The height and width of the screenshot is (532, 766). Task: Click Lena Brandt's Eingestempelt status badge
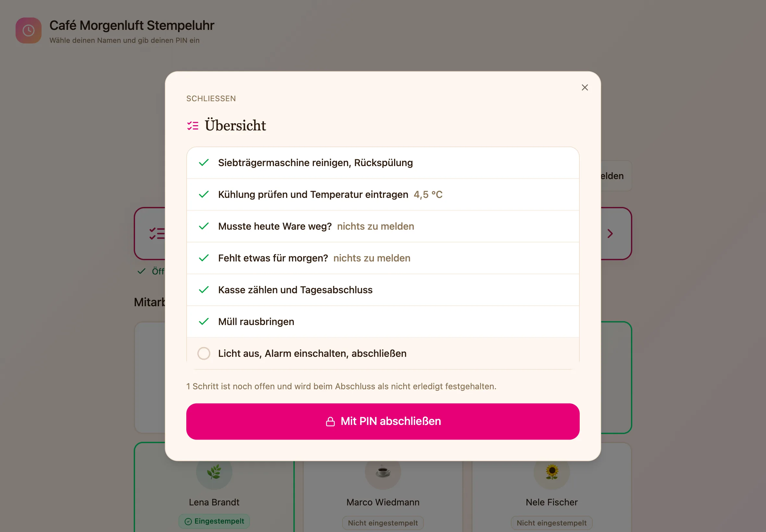[x=214, y=521]
